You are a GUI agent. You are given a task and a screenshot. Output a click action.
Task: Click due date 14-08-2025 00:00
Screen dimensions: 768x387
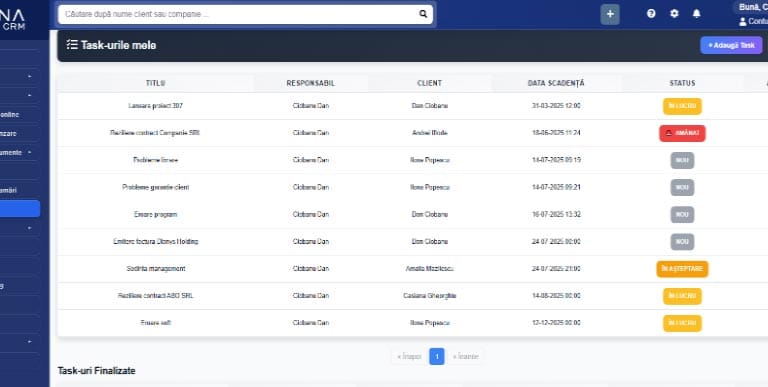556,296
